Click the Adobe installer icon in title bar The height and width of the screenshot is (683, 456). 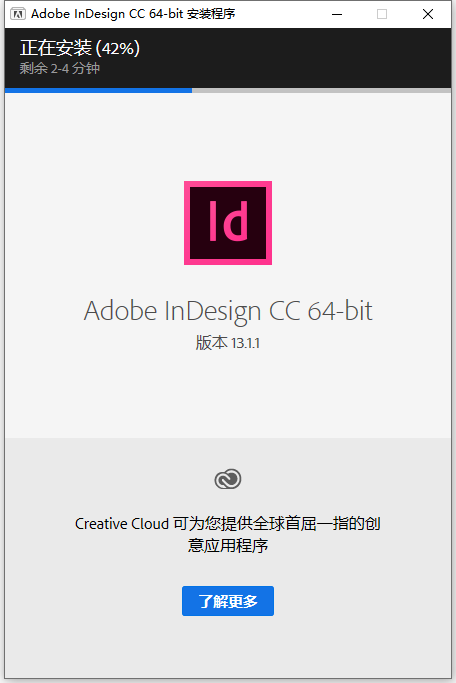coord(18,14)
